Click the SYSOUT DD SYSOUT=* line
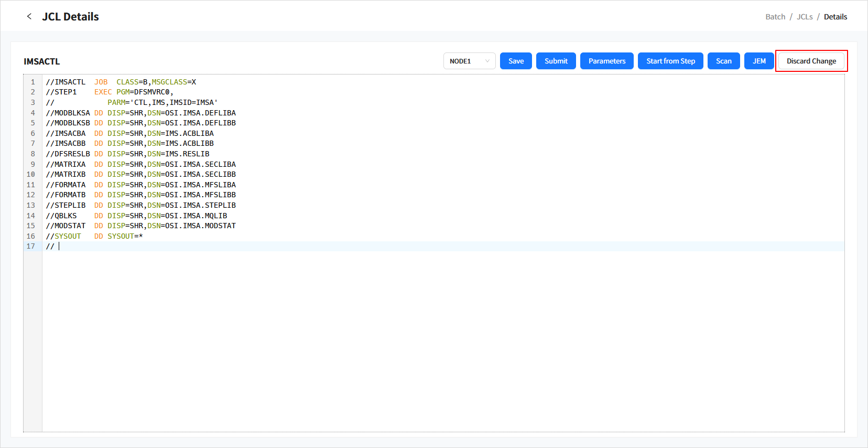 point(121,237)
